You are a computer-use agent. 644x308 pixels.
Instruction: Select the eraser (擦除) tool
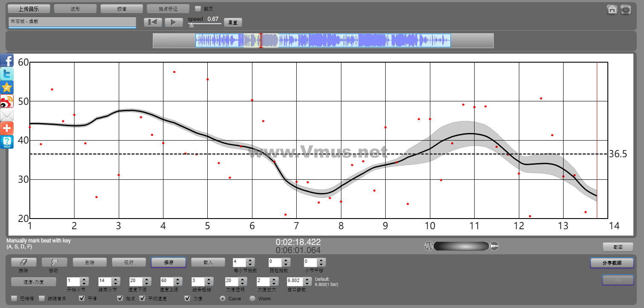pyautogui.click(x=23, y=262)
